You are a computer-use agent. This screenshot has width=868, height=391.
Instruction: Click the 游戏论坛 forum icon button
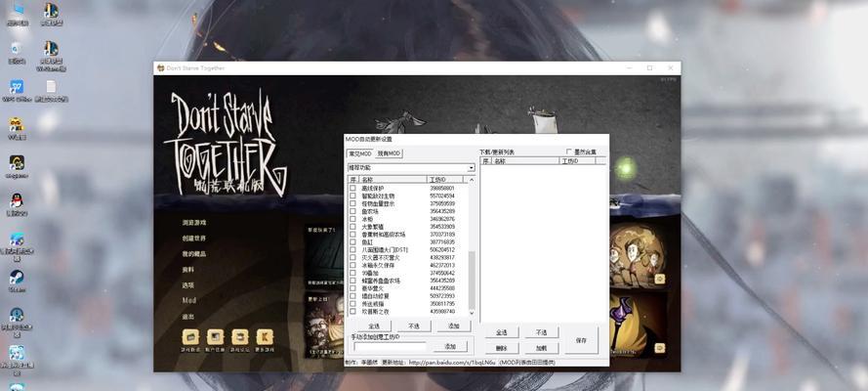pos(239,336)
